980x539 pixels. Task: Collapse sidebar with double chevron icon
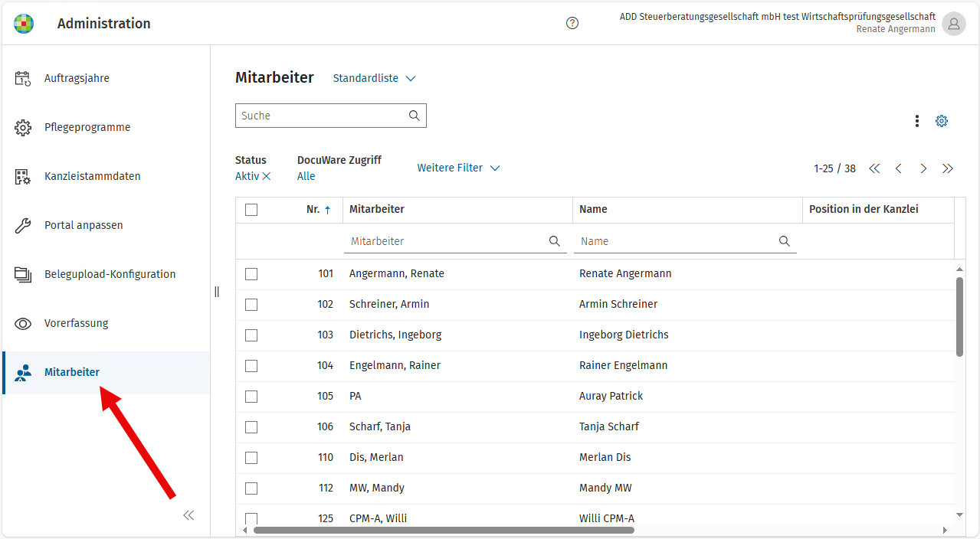coord(188,515)
